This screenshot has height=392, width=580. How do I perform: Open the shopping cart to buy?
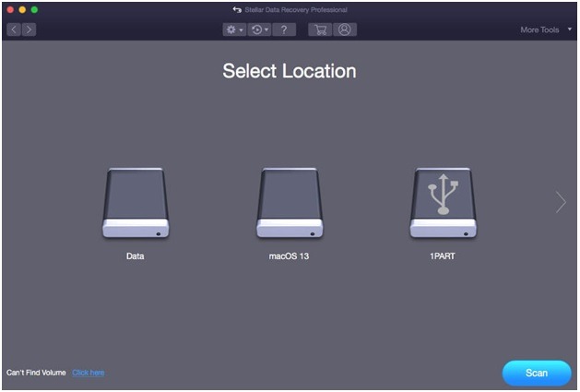coord(320,30)
